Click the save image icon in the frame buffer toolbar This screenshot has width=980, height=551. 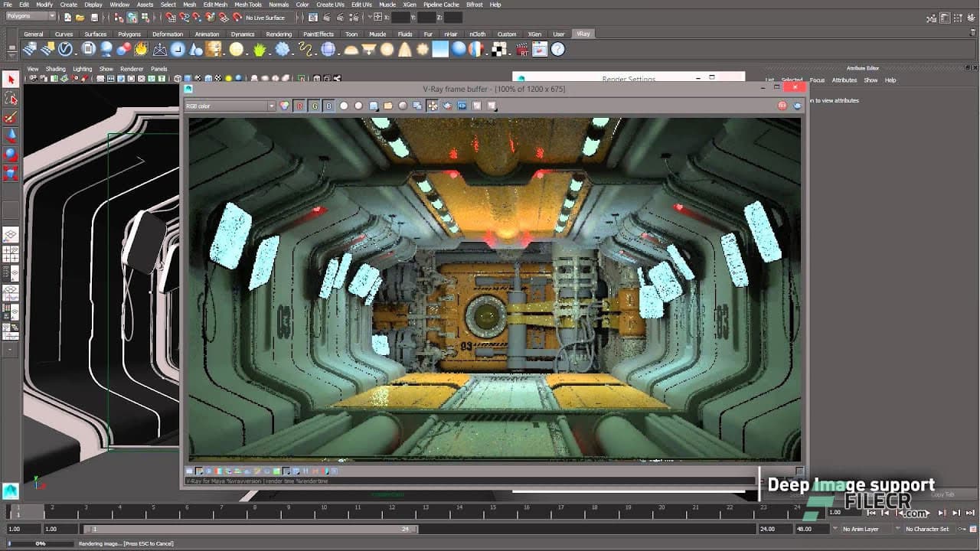pos(372,106)
